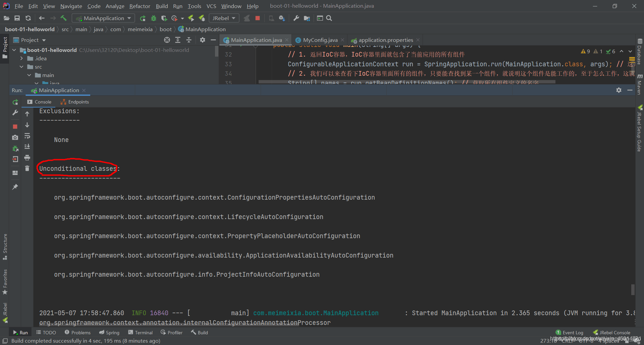
Task: Move down the stack trace with the down arrow
Action: 27,125
